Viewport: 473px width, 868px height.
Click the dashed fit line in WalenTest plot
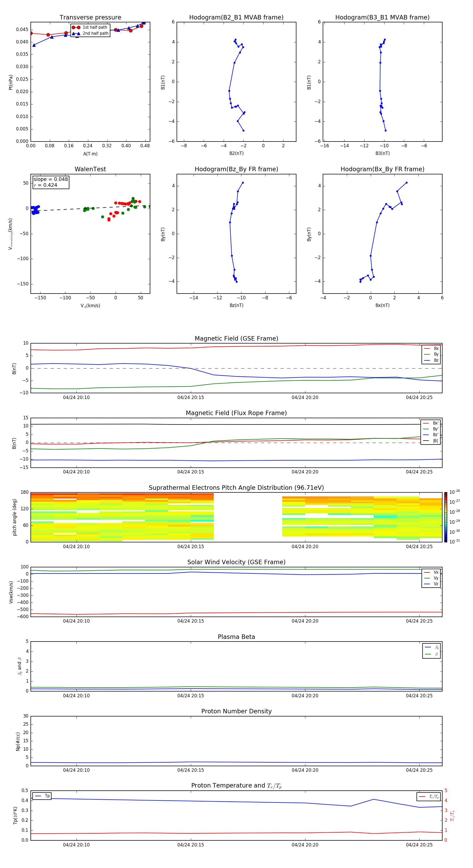click(x=90, y=208)
